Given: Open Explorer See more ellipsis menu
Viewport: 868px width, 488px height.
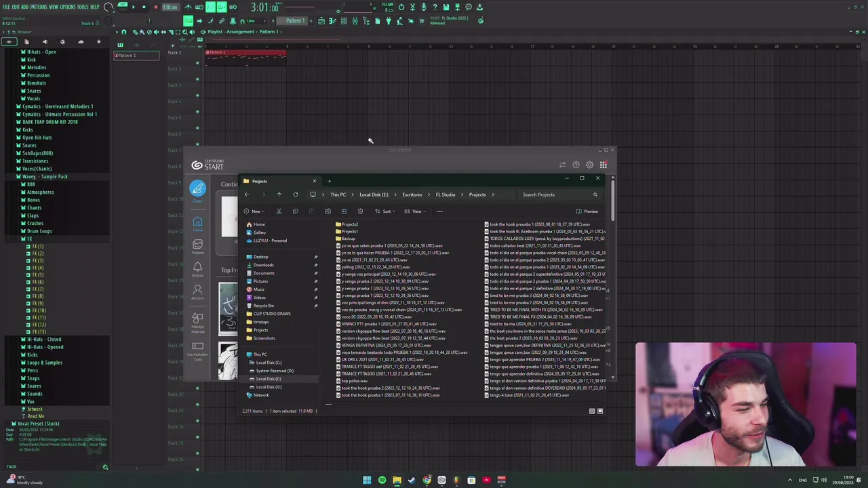Looking at the screenshot, I should (439, 211).
